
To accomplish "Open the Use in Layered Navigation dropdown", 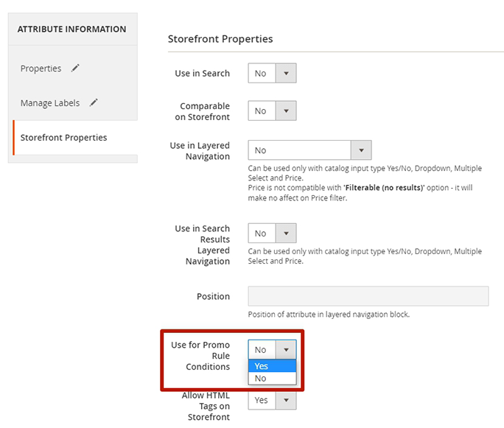I will click(309, 150).
